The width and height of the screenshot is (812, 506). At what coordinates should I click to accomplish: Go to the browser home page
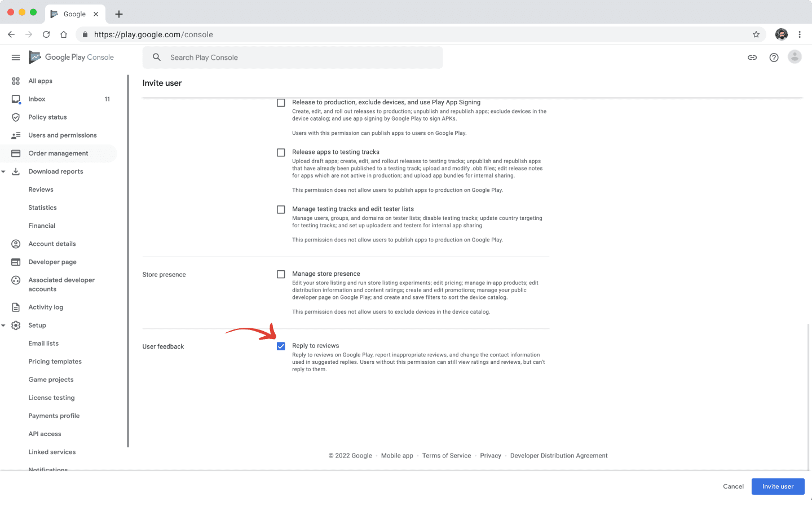(x=64, y=34)
